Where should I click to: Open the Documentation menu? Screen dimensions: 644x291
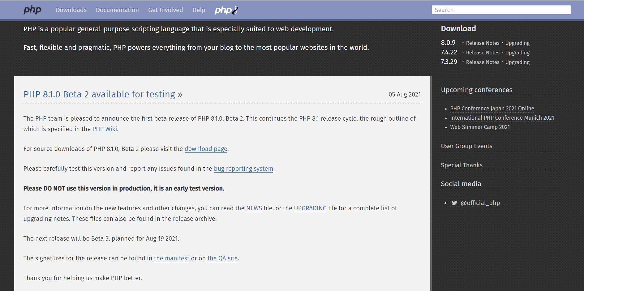coord(117,10)
